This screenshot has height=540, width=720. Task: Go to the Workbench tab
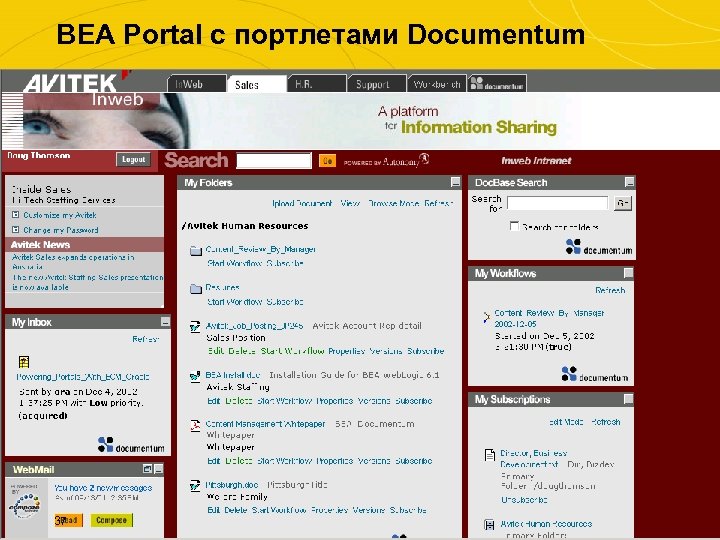click(x=437, y=84)
